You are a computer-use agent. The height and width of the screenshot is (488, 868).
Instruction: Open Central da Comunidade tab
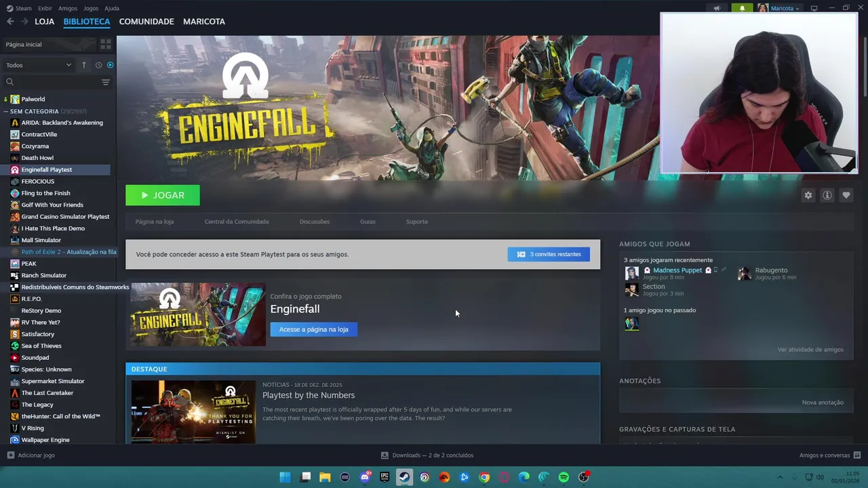pos(237,222)
